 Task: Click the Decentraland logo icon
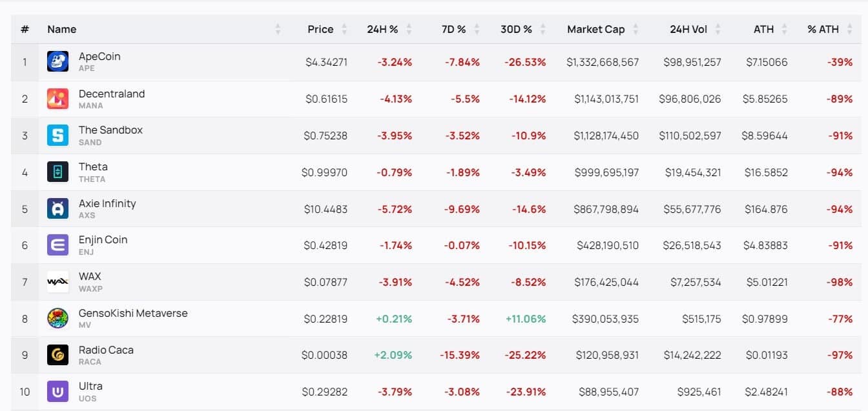coord(57,99)
